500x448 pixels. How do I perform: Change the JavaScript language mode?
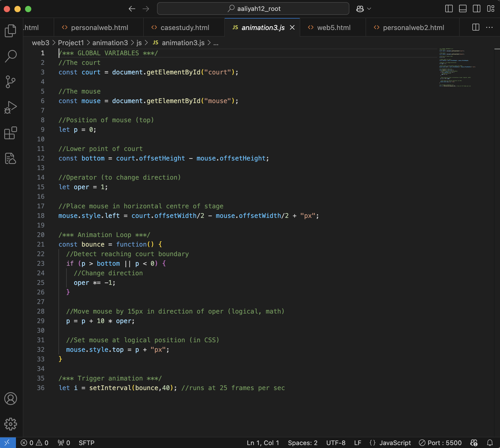(x=395, y=443)
